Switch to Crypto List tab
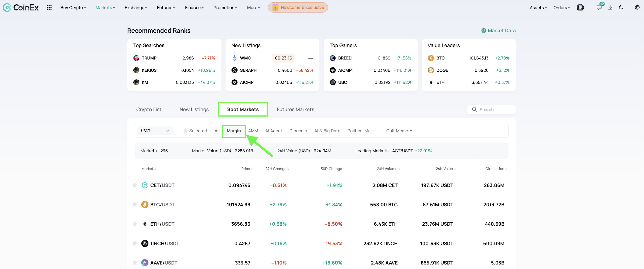 tap(149, 109)
